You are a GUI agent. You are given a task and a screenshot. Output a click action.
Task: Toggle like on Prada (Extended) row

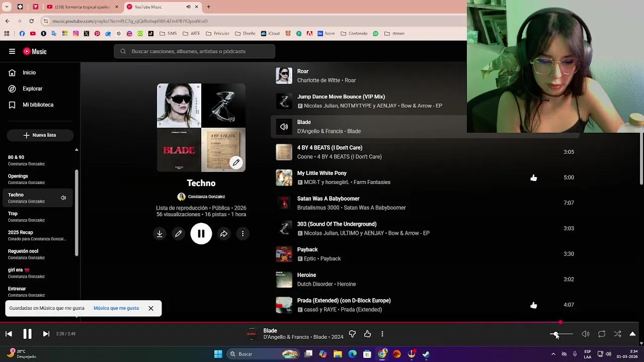coord(534,305)
